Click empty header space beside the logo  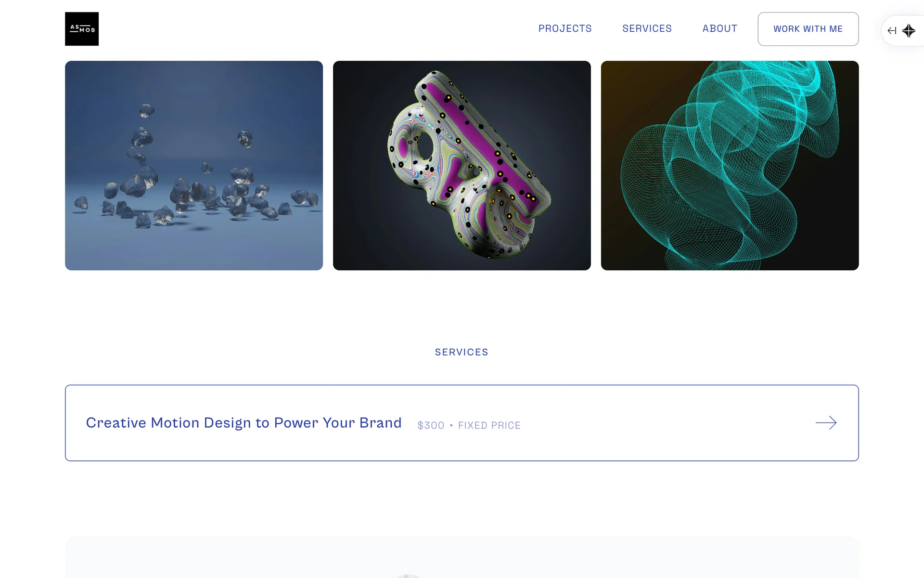tap(313, 29)
